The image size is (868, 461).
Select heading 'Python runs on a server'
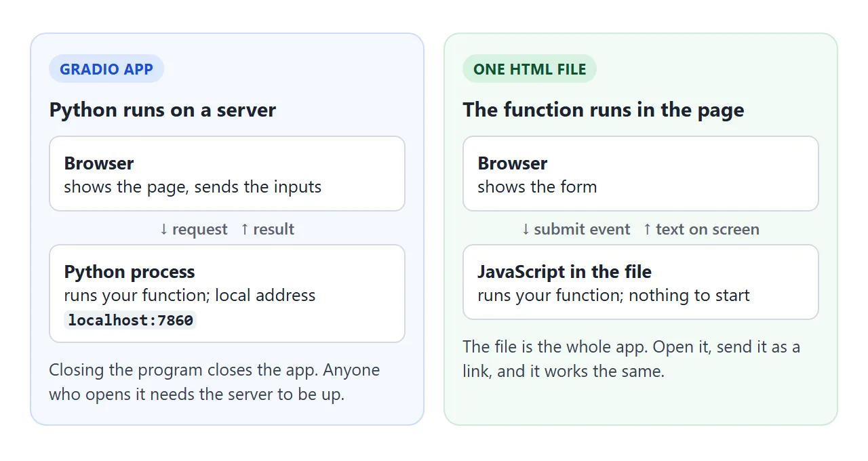pyautogui.click(x=163, y=110)
